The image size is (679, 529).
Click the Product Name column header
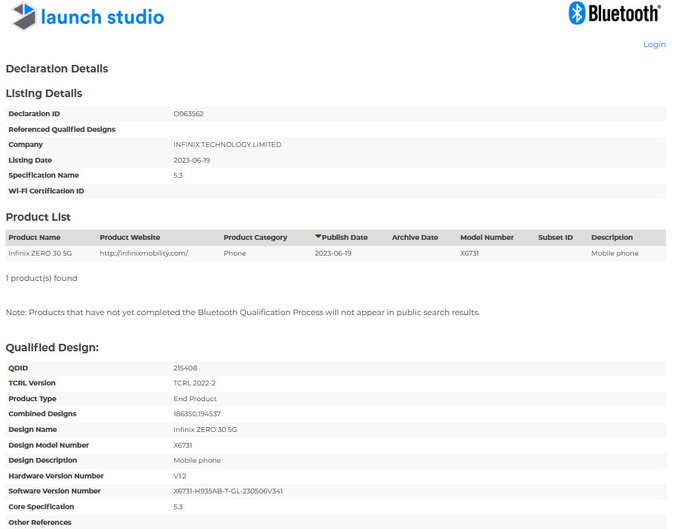[x=34, y=237]
